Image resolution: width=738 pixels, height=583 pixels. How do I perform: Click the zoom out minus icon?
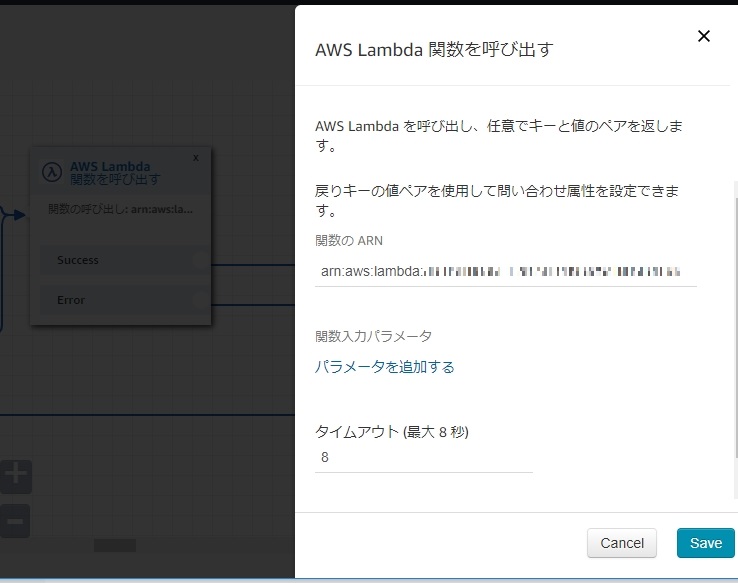pyautogui.click(x=15, y=521)
